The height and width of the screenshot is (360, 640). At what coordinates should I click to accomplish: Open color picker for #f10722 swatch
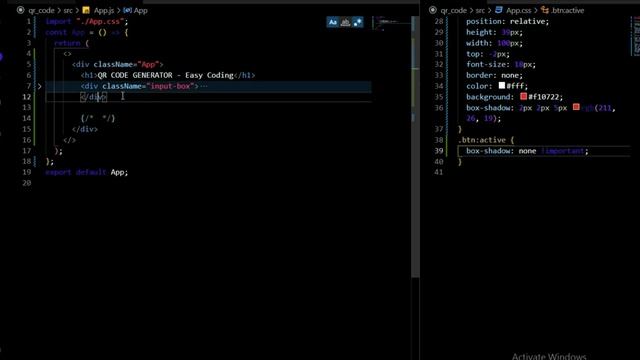(x=524, y=96)
